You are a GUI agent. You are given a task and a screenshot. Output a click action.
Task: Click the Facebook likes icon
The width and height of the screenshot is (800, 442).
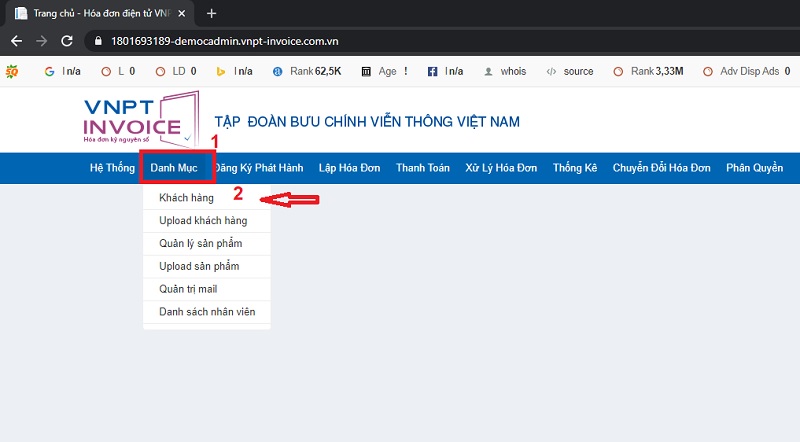coord(432,71)
